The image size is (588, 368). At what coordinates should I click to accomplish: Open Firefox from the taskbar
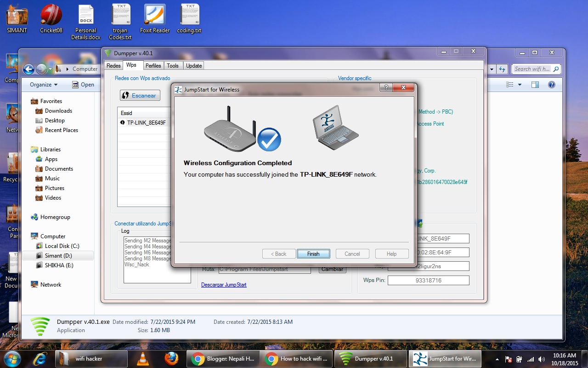(x=171, y=359)
